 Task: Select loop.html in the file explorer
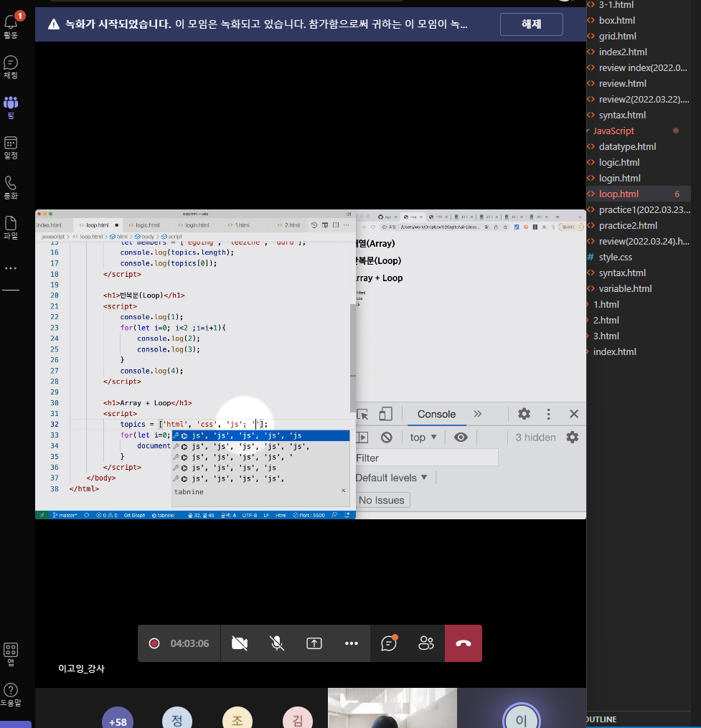pyautogui.click(x=618, y=194)
